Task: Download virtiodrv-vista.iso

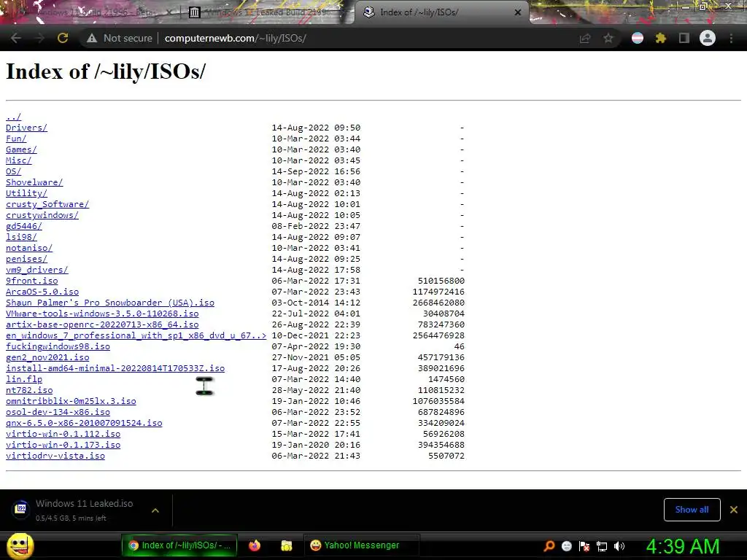Action: coord(55,456)
